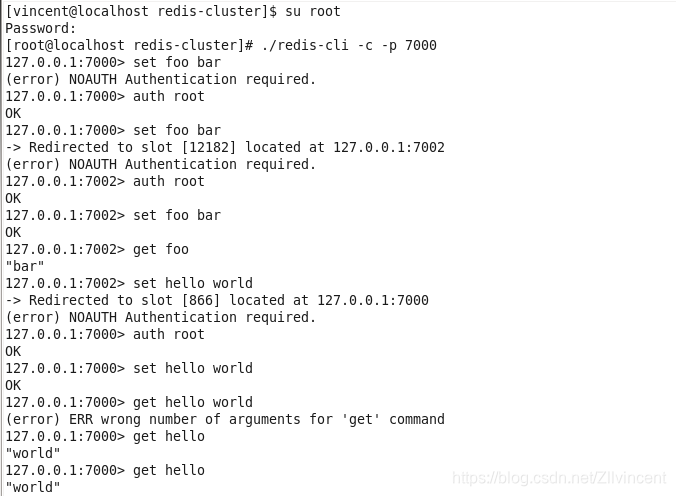Viewport: 676px width, 496px height.
Task: Click the first 'auth root' command on 7000
Action: (x=169, y=96)
